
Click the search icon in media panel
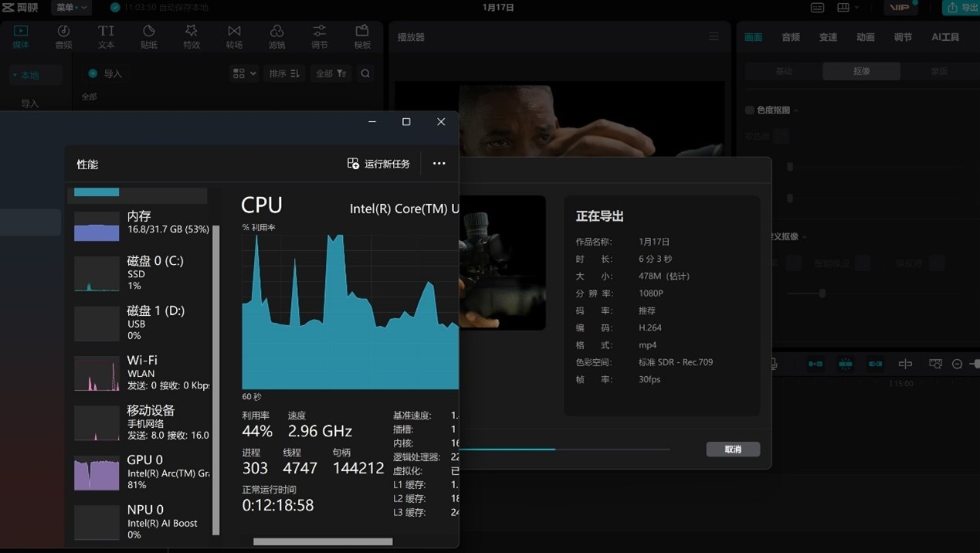coord(365,73)
